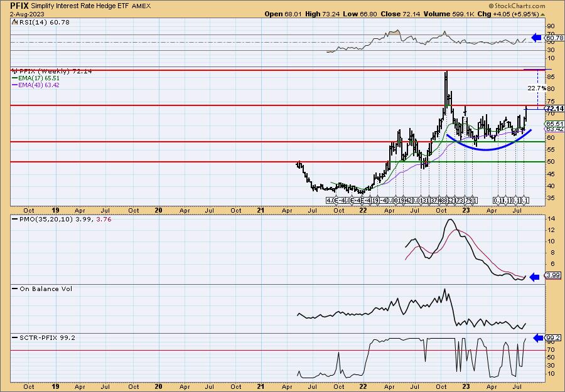565x392 pixels.
Task: Click the latest weekly candle at 72.14
Action: tap(527, 114)
